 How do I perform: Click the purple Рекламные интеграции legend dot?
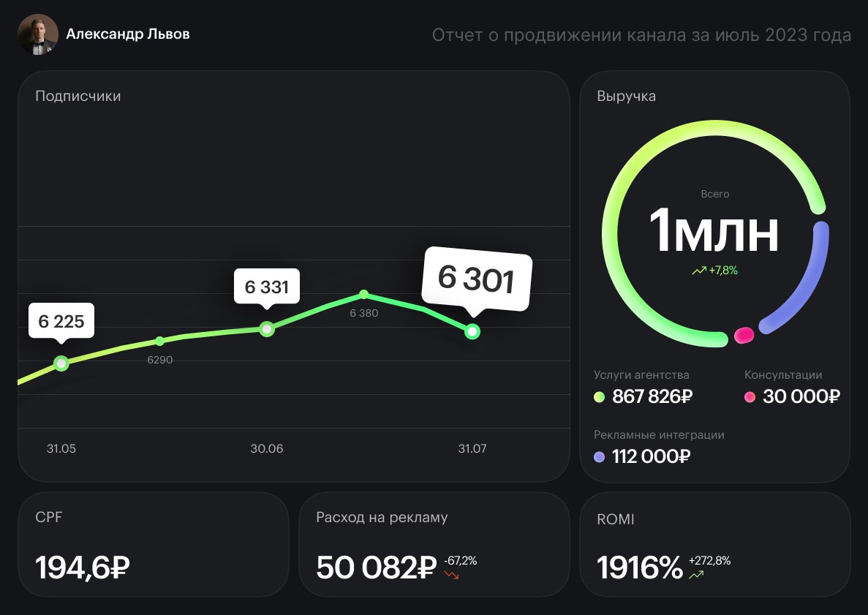600,457
